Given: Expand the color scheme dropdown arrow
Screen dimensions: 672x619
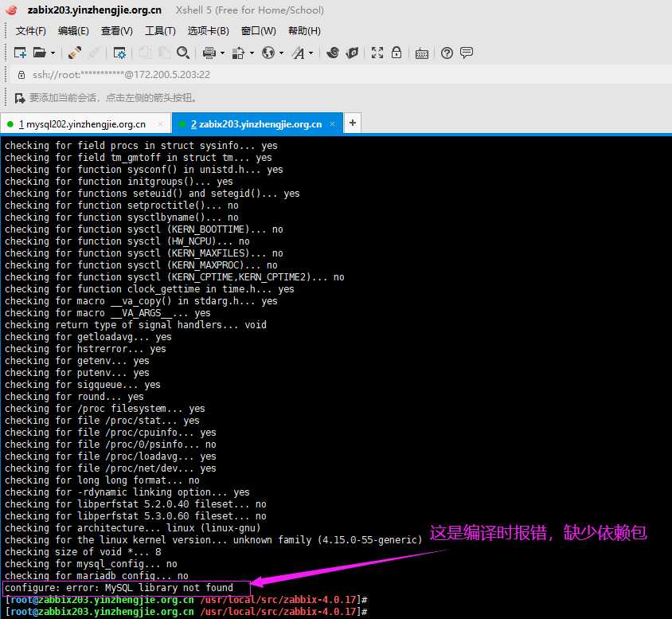Looking at the screenshot, I should pos(252,53).
